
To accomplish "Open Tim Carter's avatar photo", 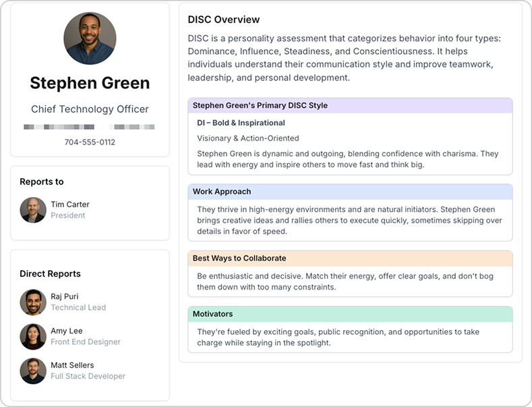I will (x=33, y=210).
